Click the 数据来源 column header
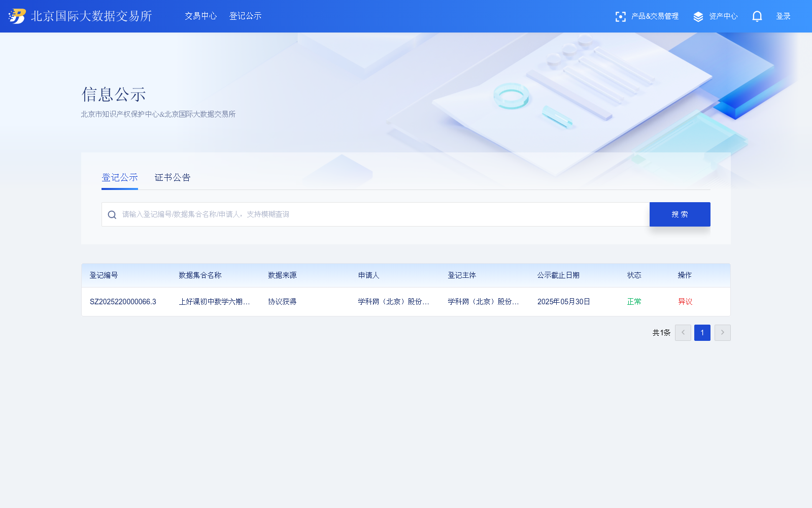Screen dimensions: 812x508 tap(283, 275)
